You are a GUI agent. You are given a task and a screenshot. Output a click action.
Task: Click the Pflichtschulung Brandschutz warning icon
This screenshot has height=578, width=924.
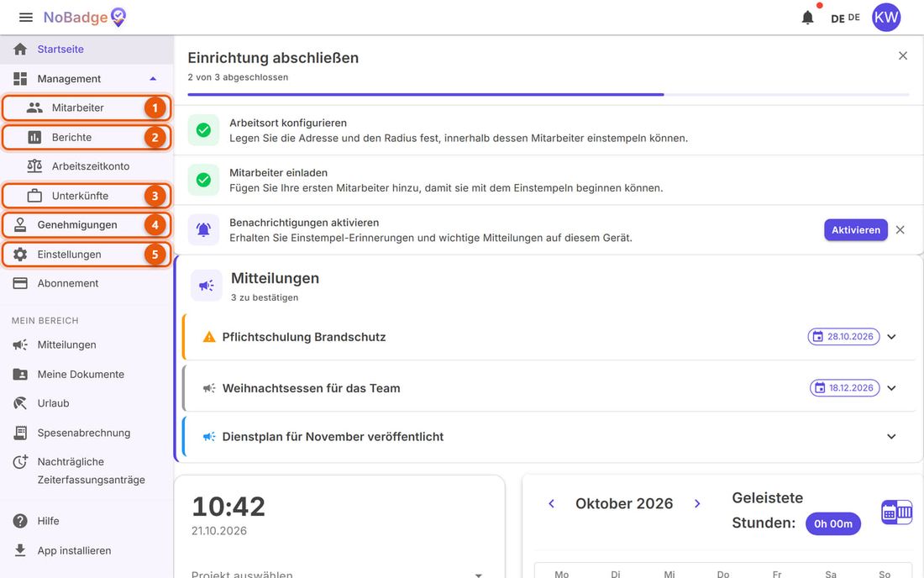click(208, 337)
